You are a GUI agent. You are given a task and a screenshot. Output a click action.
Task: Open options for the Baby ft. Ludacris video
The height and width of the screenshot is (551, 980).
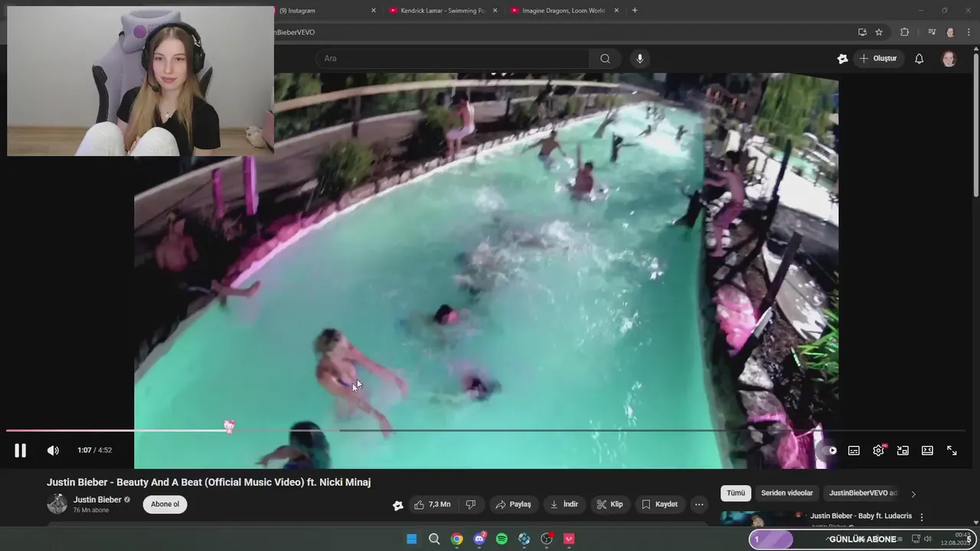922,517
